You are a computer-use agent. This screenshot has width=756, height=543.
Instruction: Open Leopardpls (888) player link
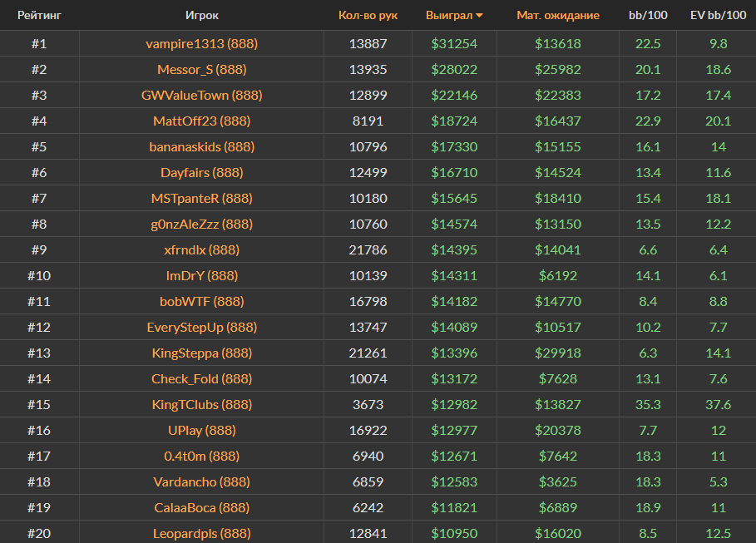coord(201,534)
